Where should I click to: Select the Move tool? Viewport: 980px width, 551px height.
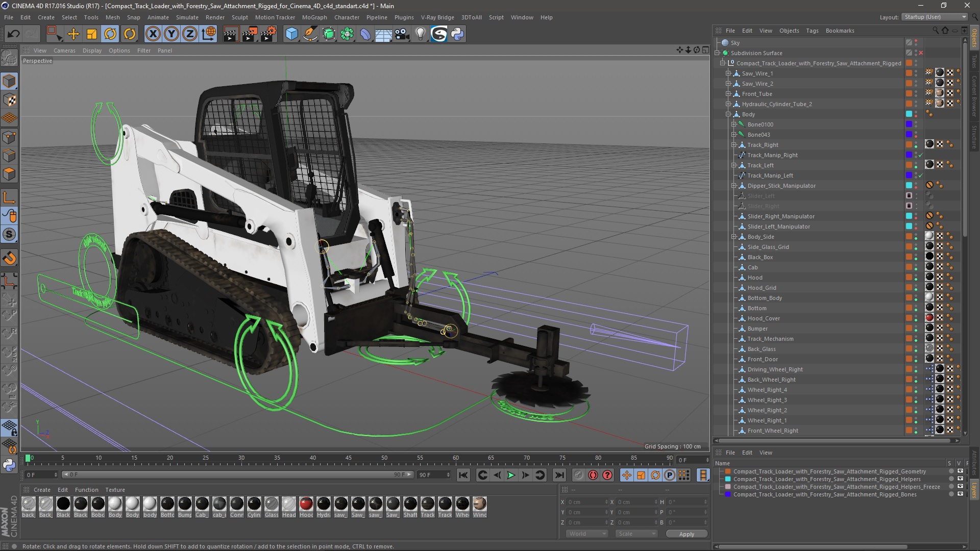[73, 34]
